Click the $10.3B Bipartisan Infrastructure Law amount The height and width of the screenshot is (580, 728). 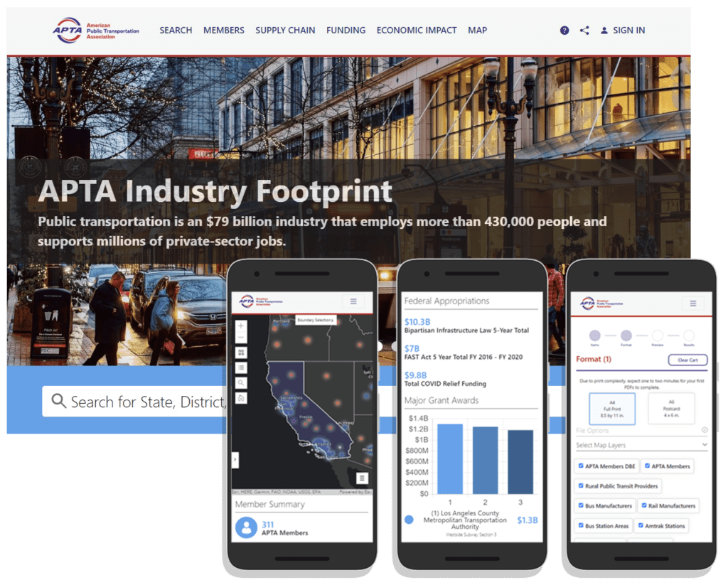point(417,321)
